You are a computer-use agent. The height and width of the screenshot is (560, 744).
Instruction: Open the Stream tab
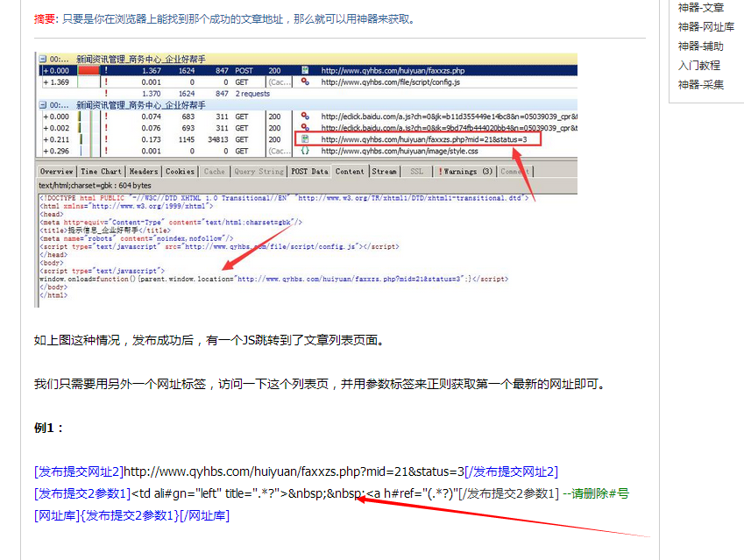coord(384,172)
